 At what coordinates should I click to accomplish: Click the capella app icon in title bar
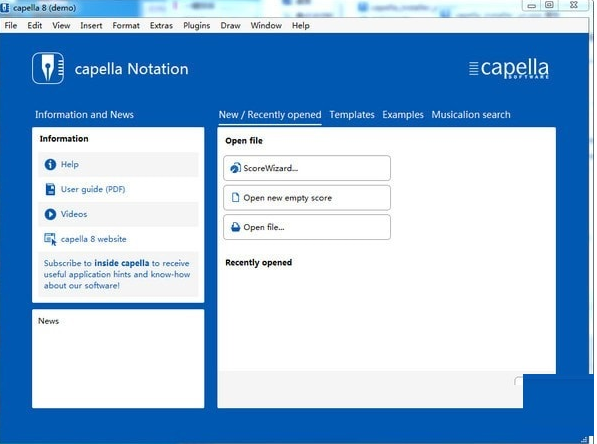click(x=5, y=7)
